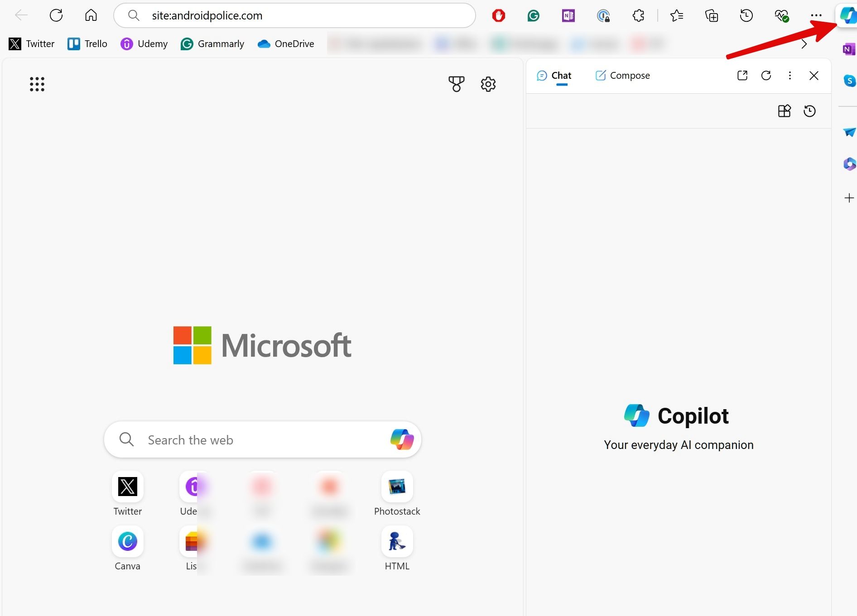The height and width of the screenshot is (616, 857).
Task: Open Twitter bookmark in favorites bar
Action: (x=32, y=44)
